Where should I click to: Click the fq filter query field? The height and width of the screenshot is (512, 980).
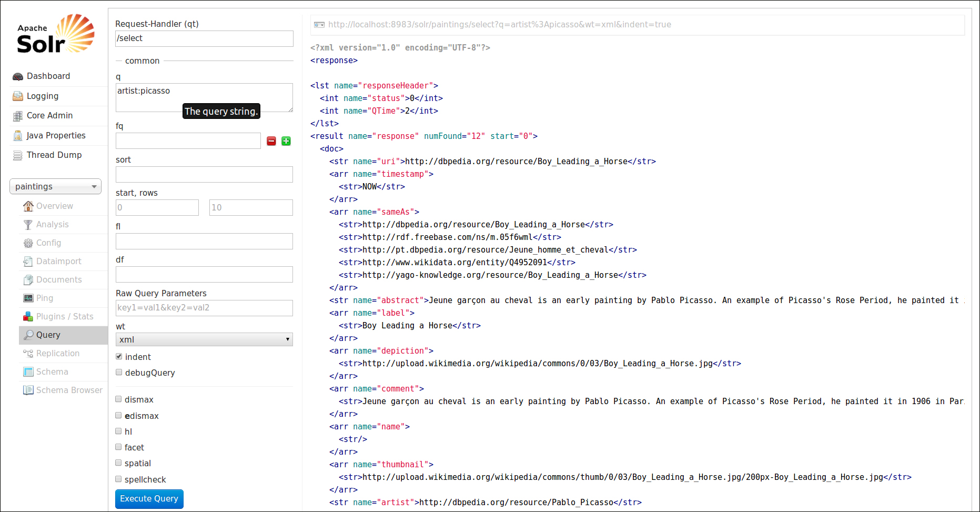[188, 140]
